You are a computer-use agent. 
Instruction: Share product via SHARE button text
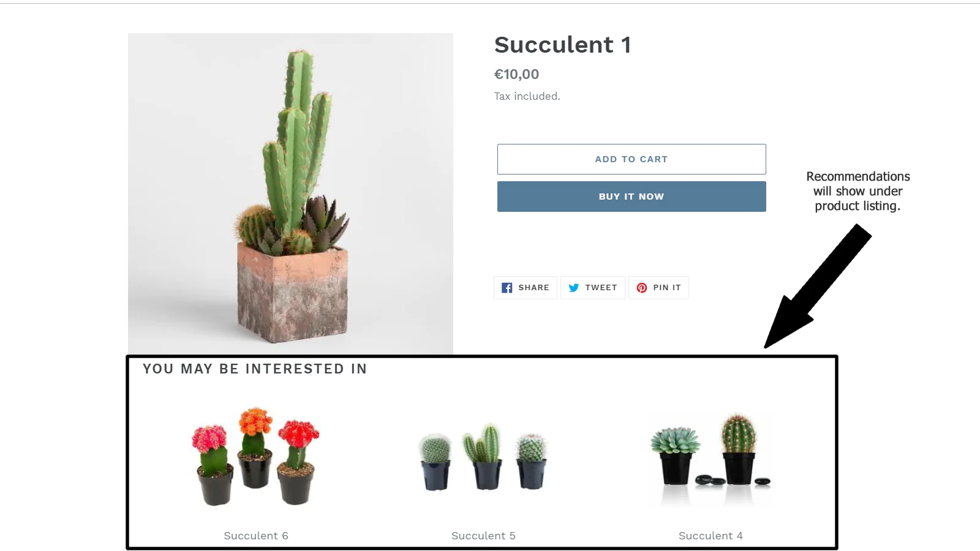tap(533, 288)
